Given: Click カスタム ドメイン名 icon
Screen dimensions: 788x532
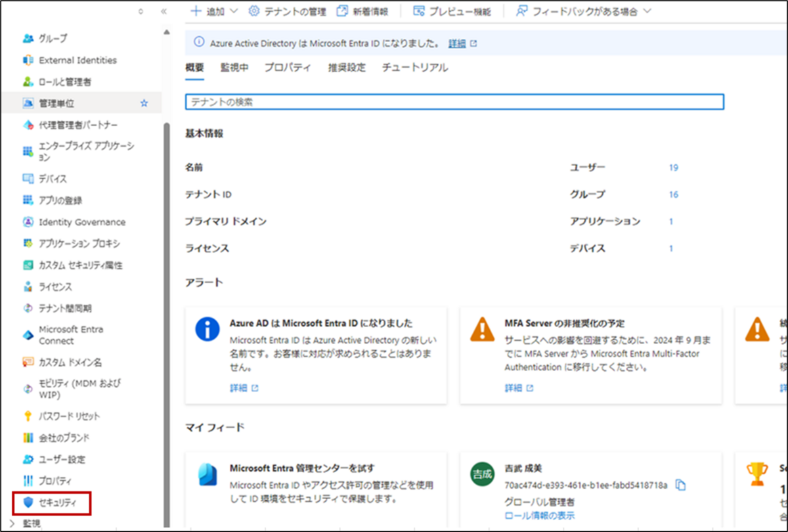Looking at the screenshot, I should coord(28,362).
